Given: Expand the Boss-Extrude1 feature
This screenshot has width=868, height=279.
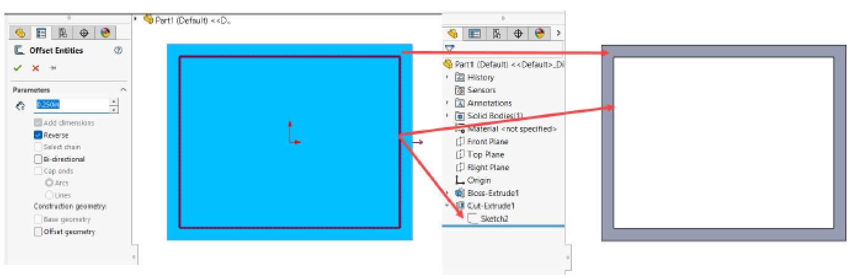Looking at the screenshot, I should [447, 193].
